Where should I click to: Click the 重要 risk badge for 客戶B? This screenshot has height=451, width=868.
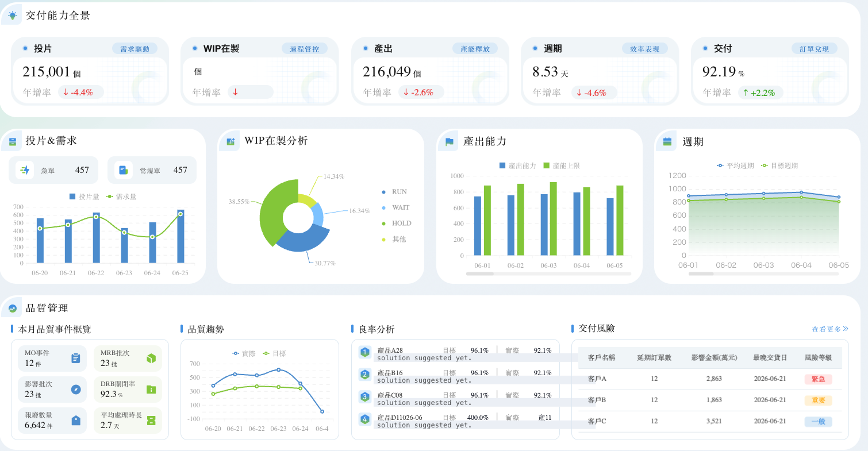click(x=818, y=400)
